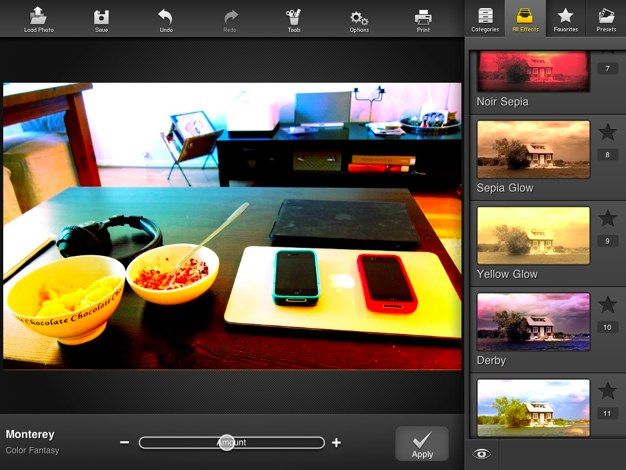The image size is (626, 470).
Task: Open the Tools menu
Action: click(x=294, y=20)
